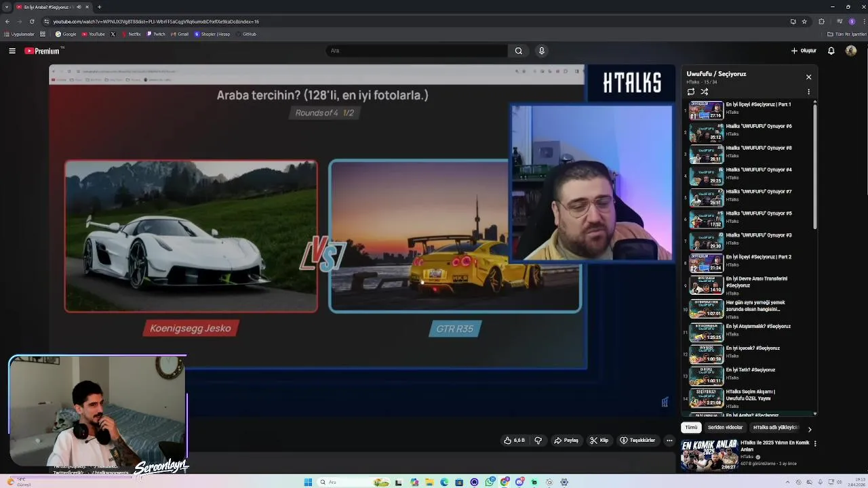Show more filter chips with right arrow
868x488 pixels.
pos(809,429)
